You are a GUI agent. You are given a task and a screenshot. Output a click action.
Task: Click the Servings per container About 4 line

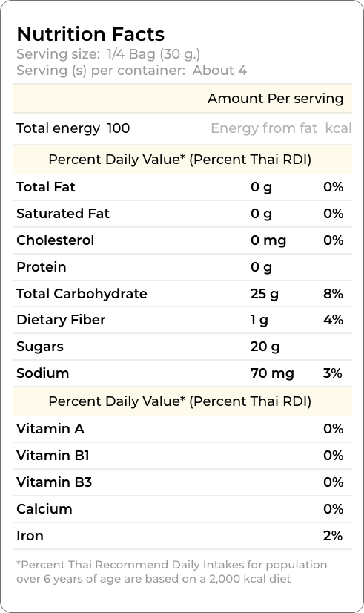(x=132, y=71)
